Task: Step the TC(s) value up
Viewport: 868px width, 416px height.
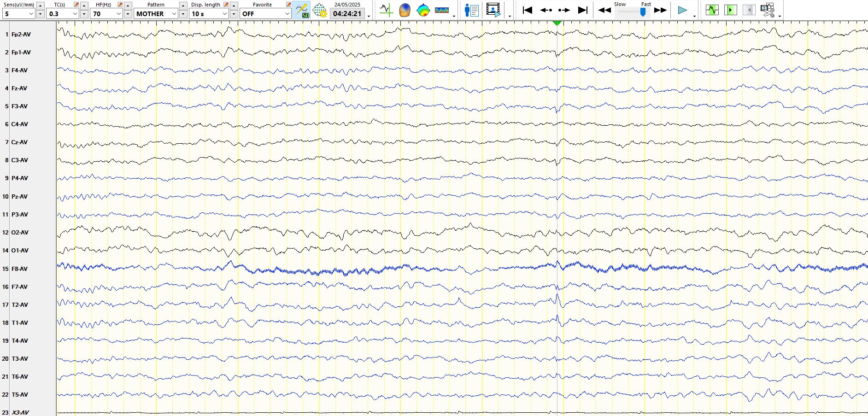Action: point(84,5)
